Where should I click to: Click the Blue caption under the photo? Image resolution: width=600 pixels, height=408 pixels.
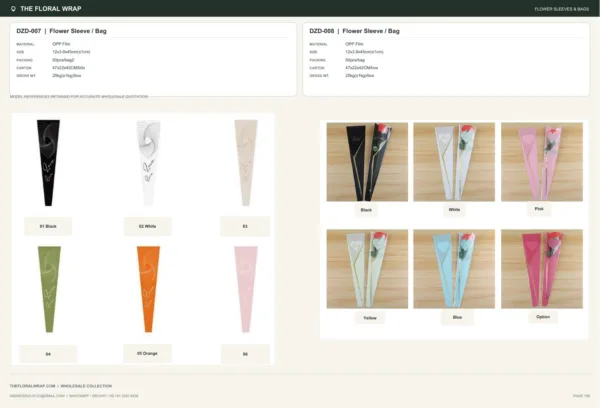[x=457, y=317]
